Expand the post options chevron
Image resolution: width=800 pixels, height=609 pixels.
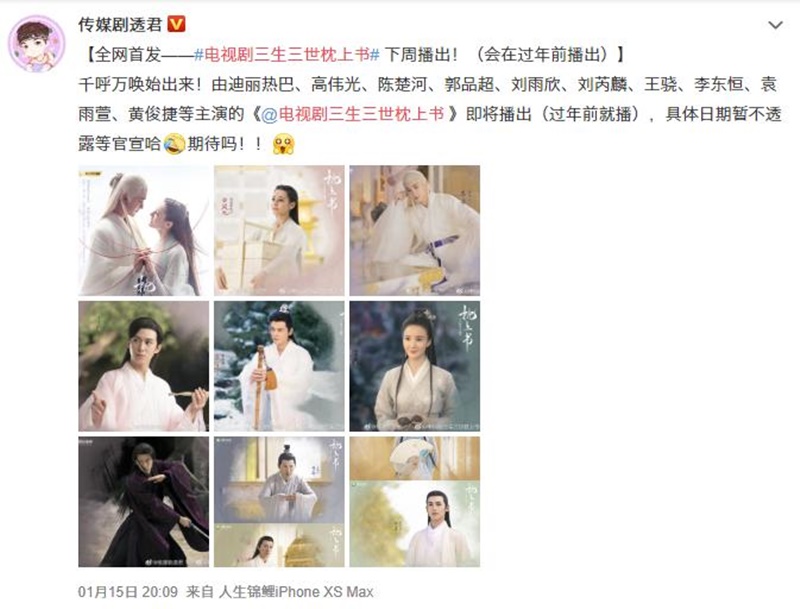(x=776, y=24)
